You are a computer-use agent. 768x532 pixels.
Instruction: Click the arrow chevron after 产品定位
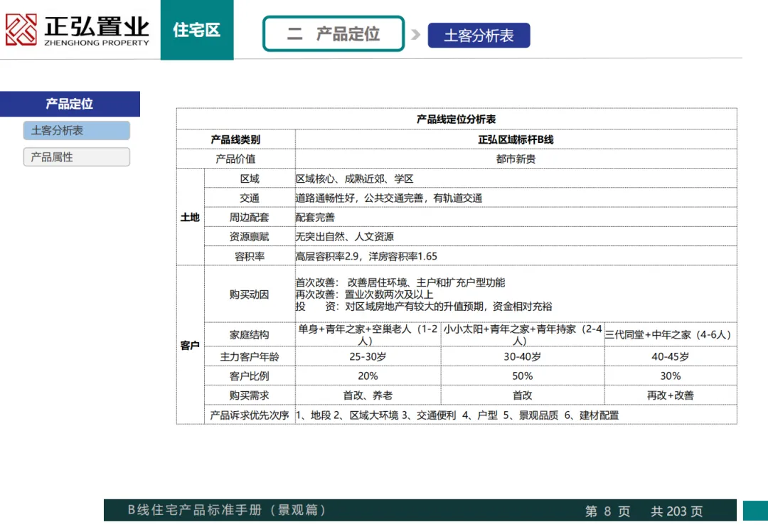[416, 34]
